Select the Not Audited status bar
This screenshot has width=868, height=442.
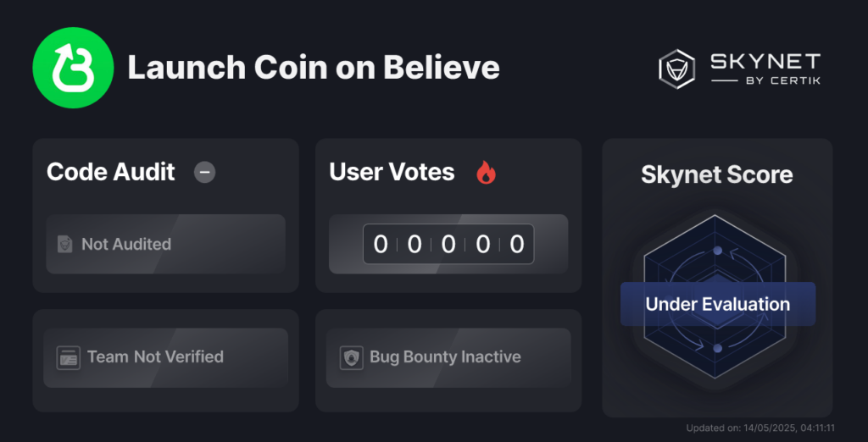pyautogui.click(x=165, y=244)
